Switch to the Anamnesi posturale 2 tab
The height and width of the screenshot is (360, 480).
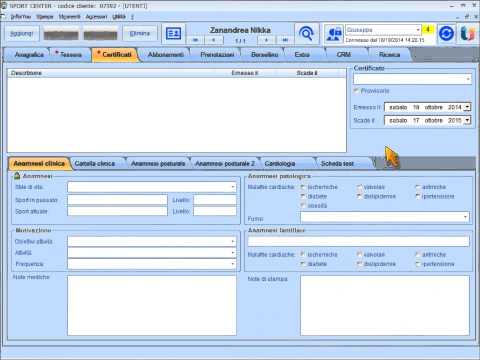coord(224,164)
